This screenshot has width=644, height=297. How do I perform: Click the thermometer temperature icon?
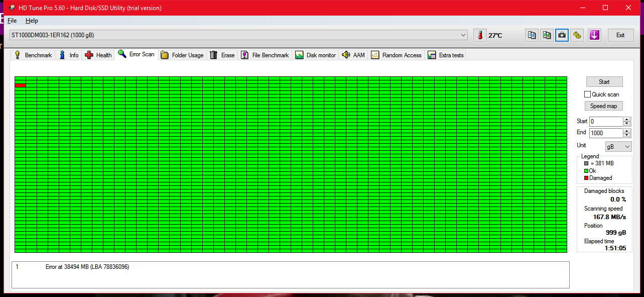480,35
